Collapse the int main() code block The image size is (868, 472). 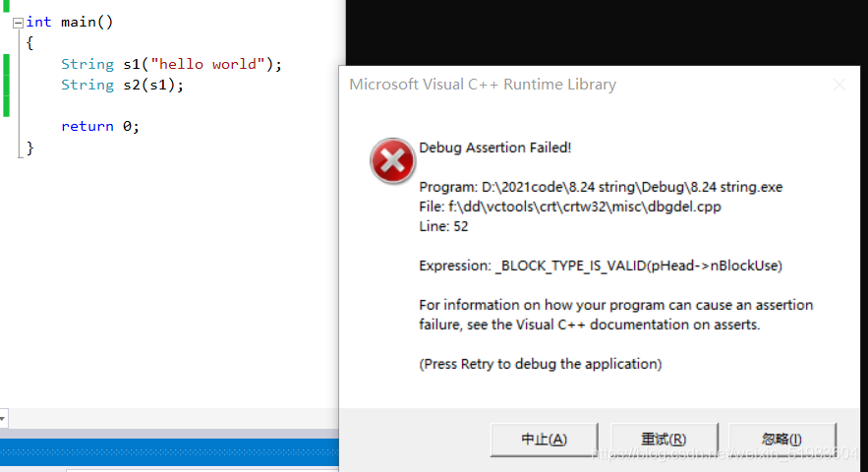(x=18, y=23)
